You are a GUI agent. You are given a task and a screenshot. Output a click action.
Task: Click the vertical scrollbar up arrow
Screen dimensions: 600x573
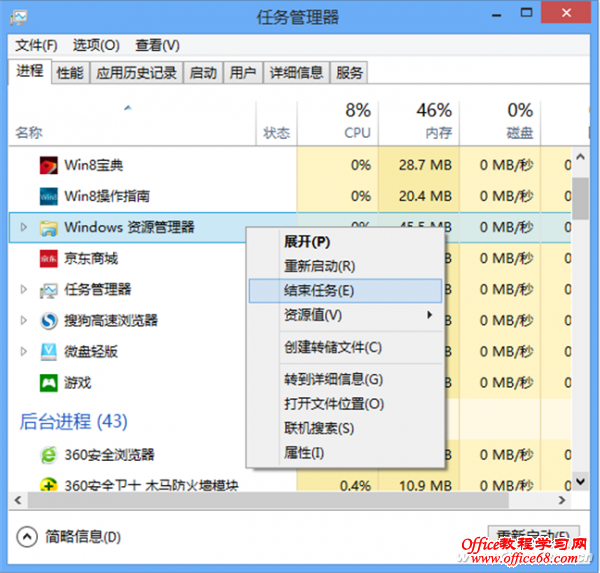pos(581,157)
